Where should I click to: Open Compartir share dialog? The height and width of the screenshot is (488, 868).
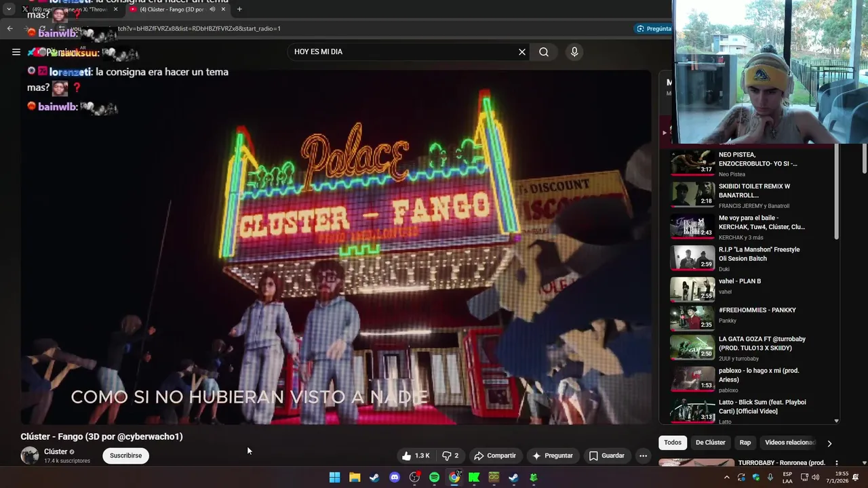[x=495, y=455]
